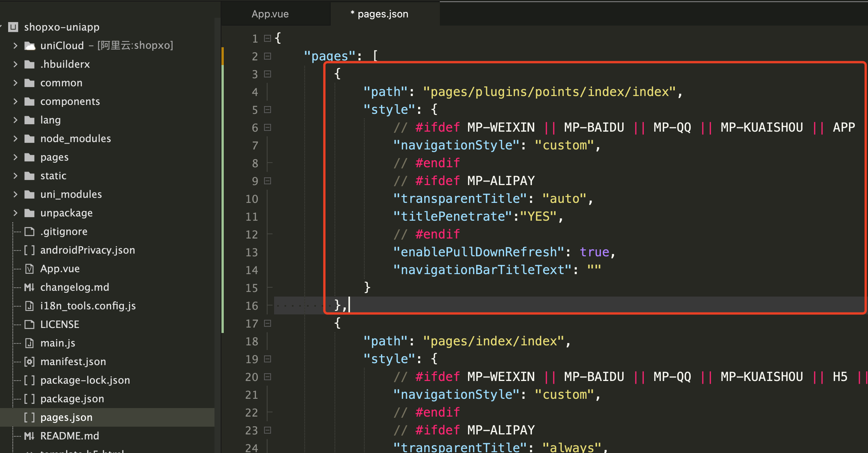Switch to the App.vue editor tab
The image size is (868, 453).
coord(270,14)
